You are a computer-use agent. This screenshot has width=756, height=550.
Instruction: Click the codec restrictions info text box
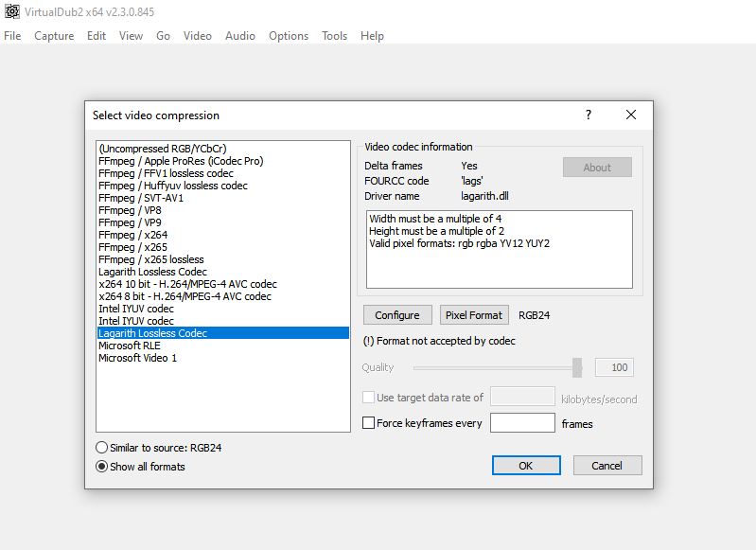pos(500,249)
